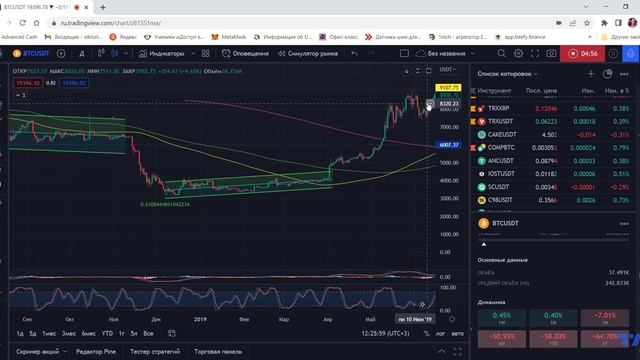The width and height of the screenshot is (640, 360).
Task: Open the Без названия layout menu
Action: point(445,53)
